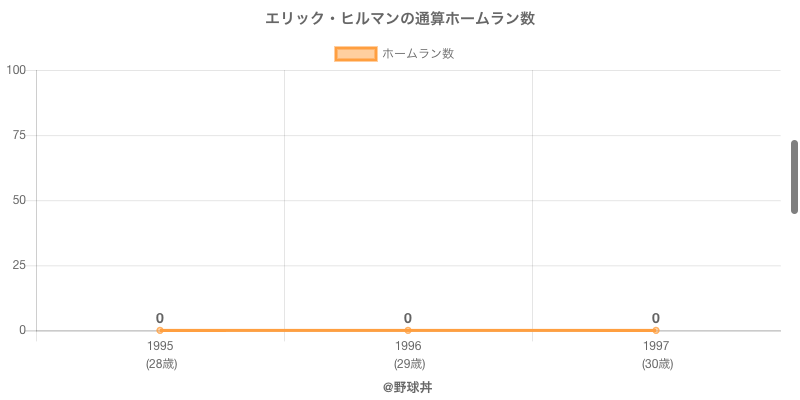Click the orange line between 1995 and 1996
800x400 pixels.
(x=284, y=331)
